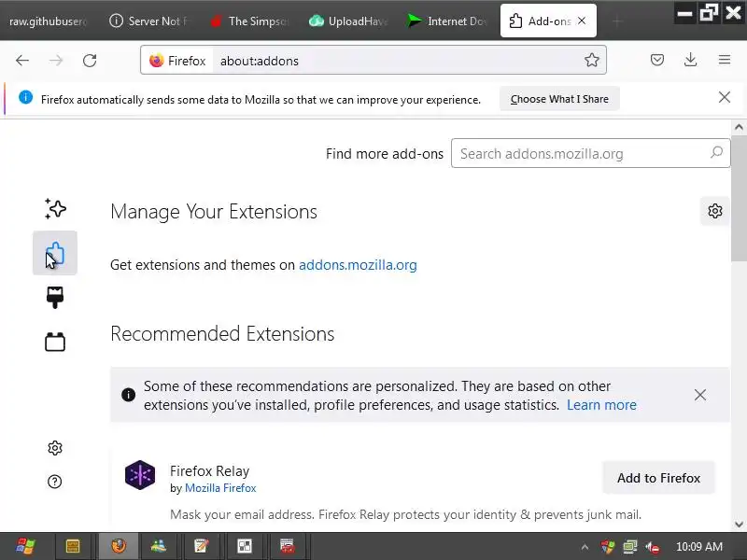747x560 pixels.
Task: Open a new tab with plus button
Action: coord(617,21)
